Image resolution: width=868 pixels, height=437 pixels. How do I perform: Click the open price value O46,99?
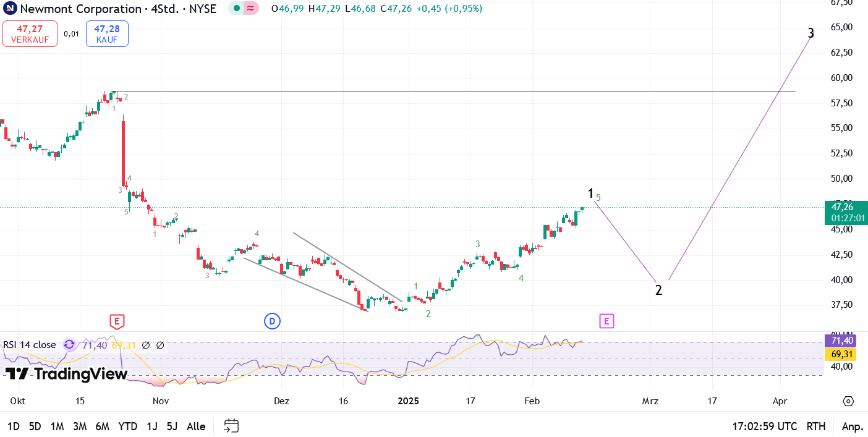287,9
